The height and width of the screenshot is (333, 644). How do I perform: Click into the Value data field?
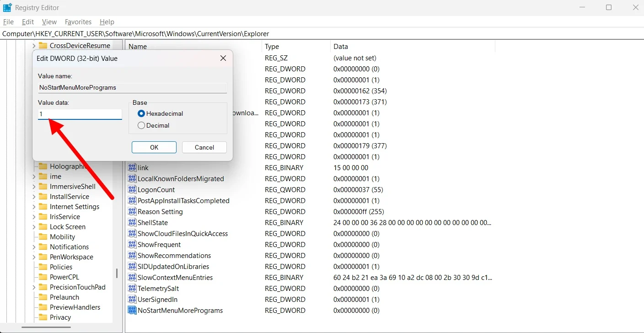[x=80, y=114]
